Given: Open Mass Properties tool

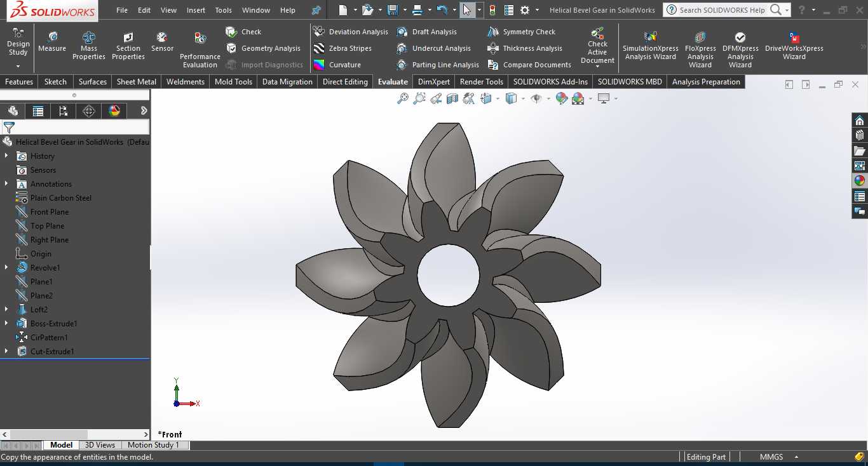Looking at the screenshot, I should click(x=89, y=46).
